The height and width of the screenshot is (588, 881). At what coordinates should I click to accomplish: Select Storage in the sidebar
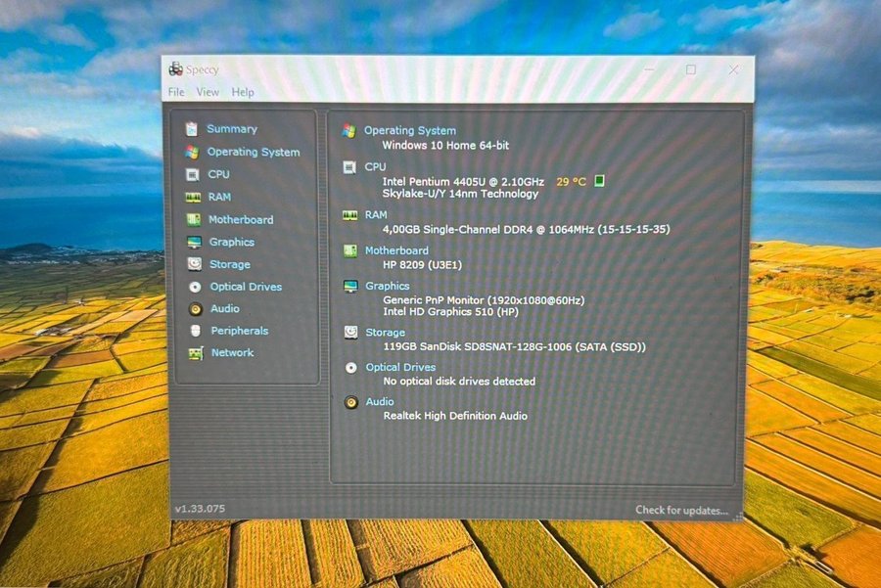tap(230, 264)
